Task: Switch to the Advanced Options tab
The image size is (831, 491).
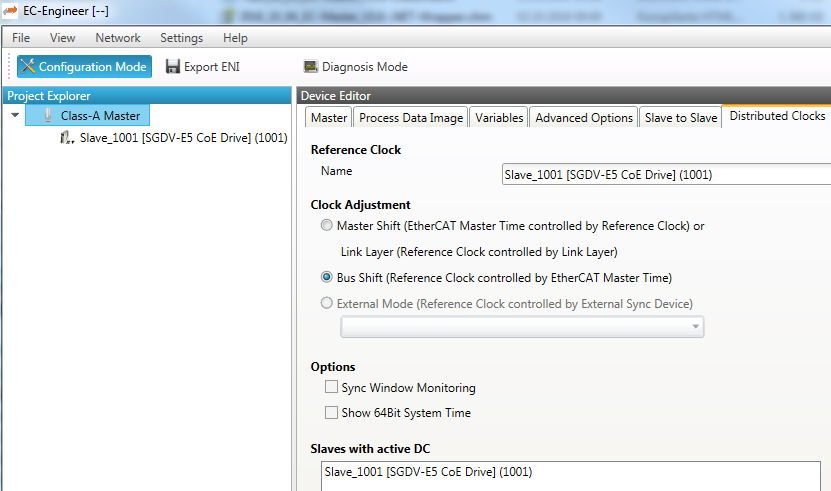Action: (x=584, y=118)
